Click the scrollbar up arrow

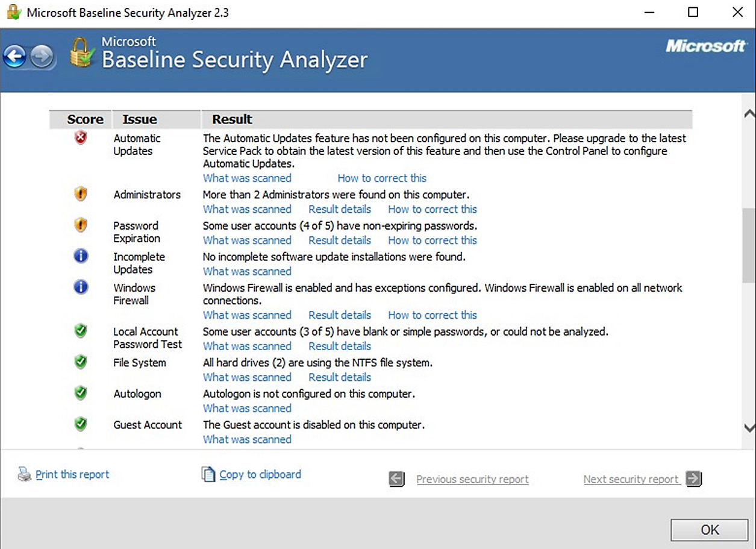(x=749, y=114)
